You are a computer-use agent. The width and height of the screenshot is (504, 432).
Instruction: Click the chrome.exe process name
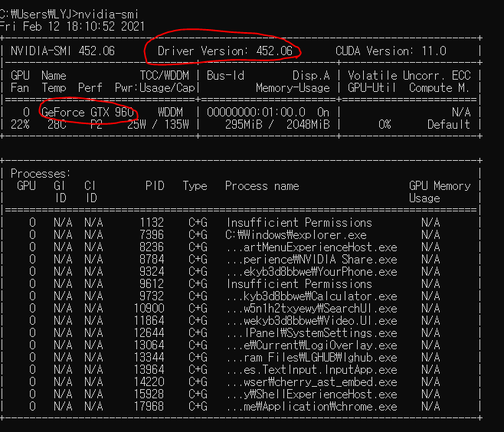click(311, 407)
